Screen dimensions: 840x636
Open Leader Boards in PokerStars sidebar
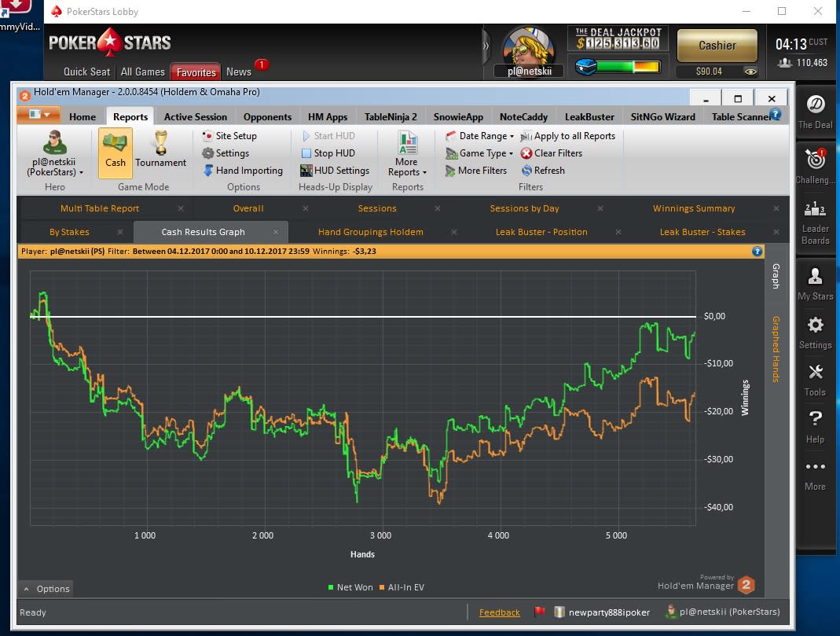pos(816,223)
